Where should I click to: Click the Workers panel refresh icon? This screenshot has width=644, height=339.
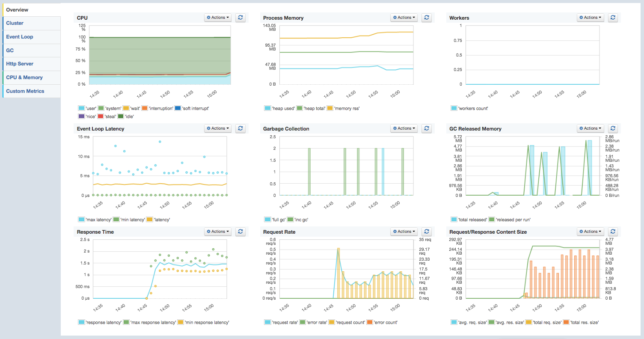(x=613, y=18)
